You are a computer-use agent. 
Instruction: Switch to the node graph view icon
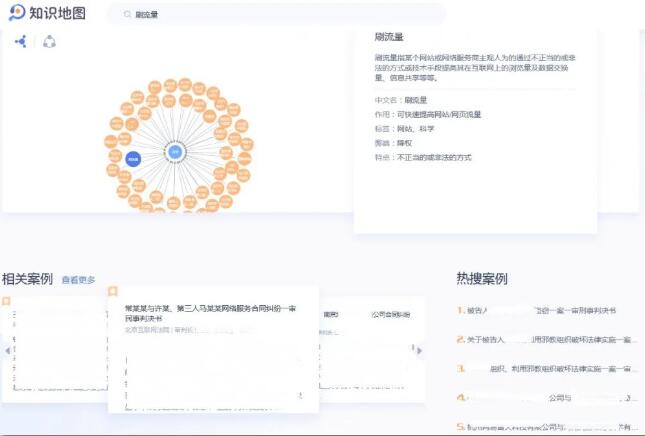point(21,41)
